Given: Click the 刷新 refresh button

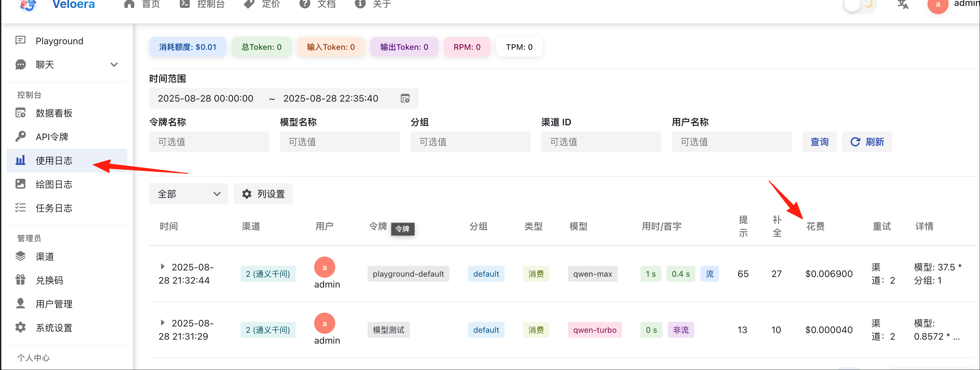Looking at the screenshot, I should coord(866,142).
